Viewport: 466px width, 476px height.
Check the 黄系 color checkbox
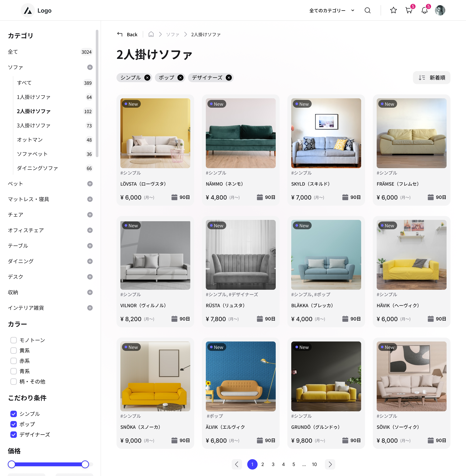coord(13,351)
